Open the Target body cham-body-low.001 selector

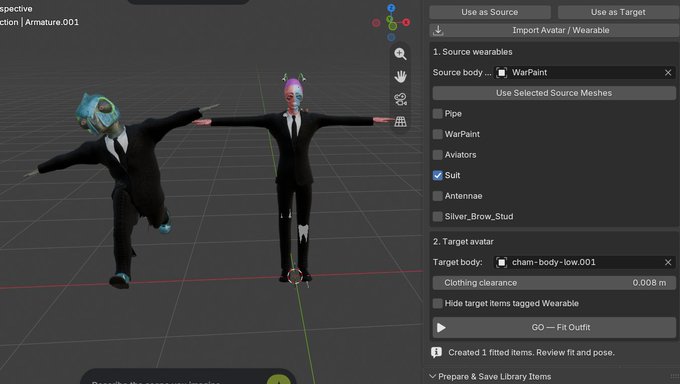(585, 262)
